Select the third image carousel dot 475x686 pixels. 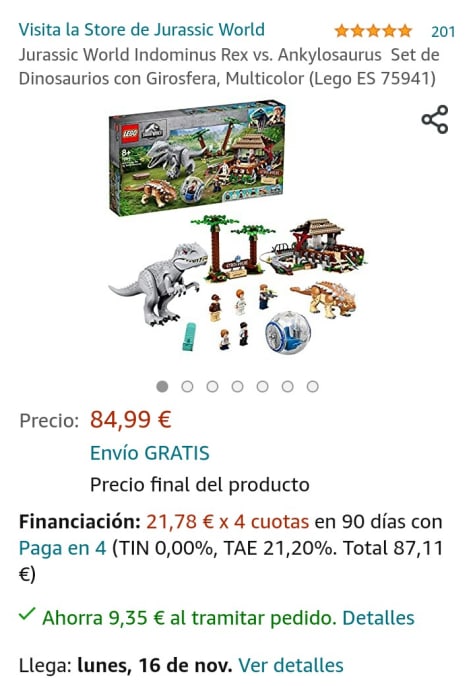(213, 386)
